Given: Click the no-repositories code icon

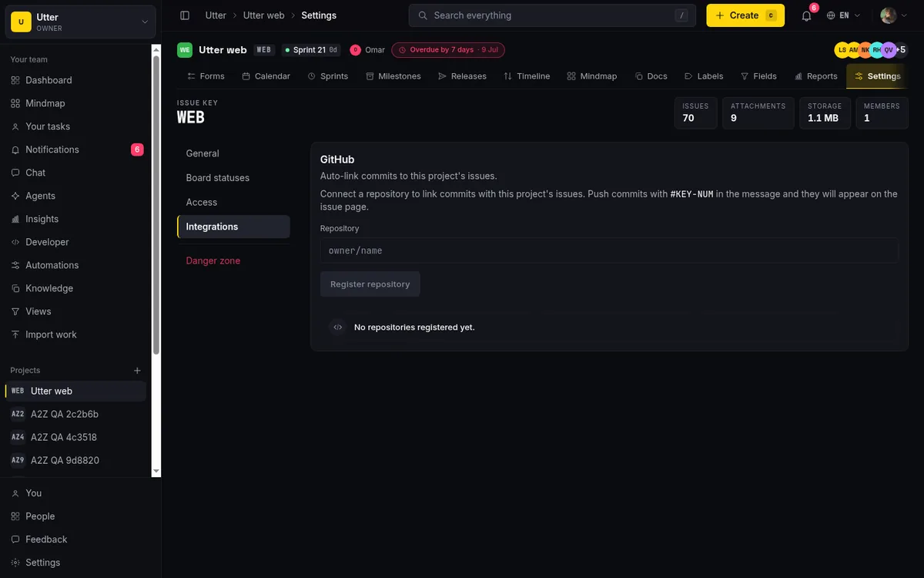Looking at the screenshot, I should point(337,327).
